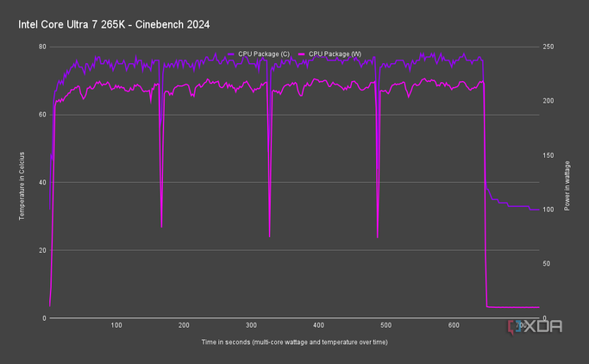This screenshot has height=364, width=589.
Task: Click the x-axis tick label 100
Action: click(x=116, y=325)
